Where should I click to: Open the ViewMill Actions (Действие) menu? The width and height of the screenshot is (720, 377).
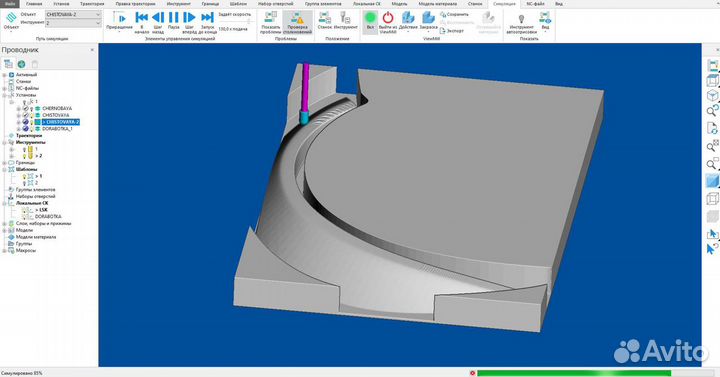408,18
